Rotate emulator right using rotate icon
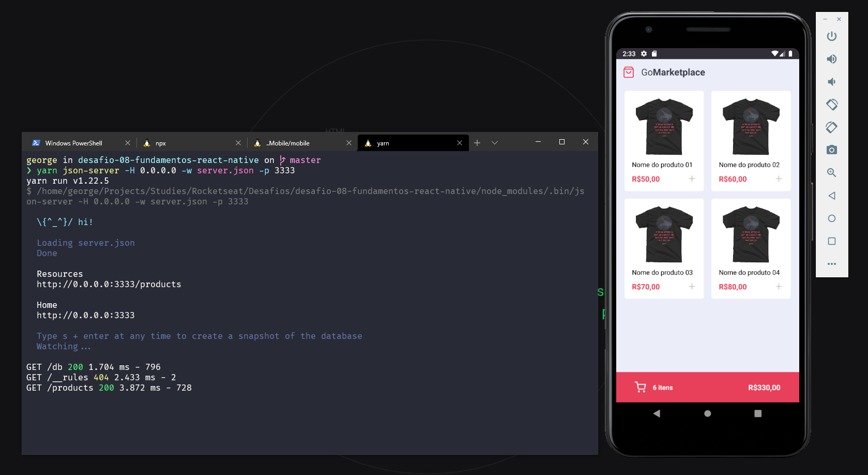 pos(831,127)
